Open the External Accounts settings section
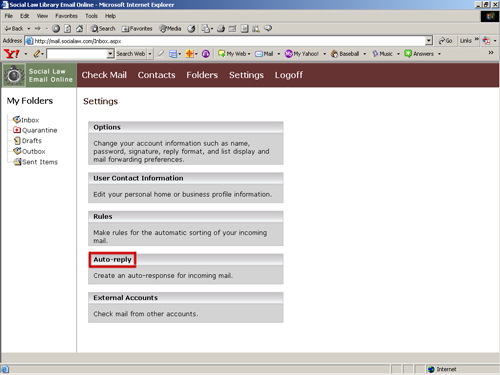500x375 pixels. 125,298
